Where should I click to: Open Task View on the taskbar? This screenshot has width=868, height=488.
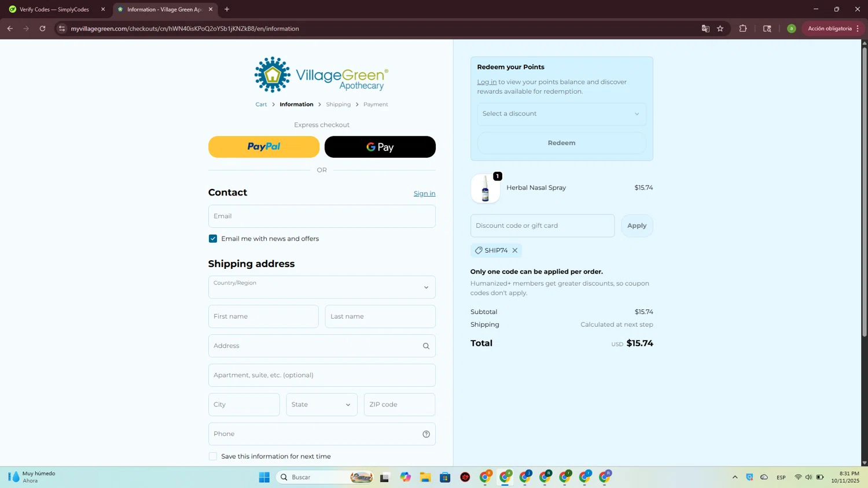[385, 477]
